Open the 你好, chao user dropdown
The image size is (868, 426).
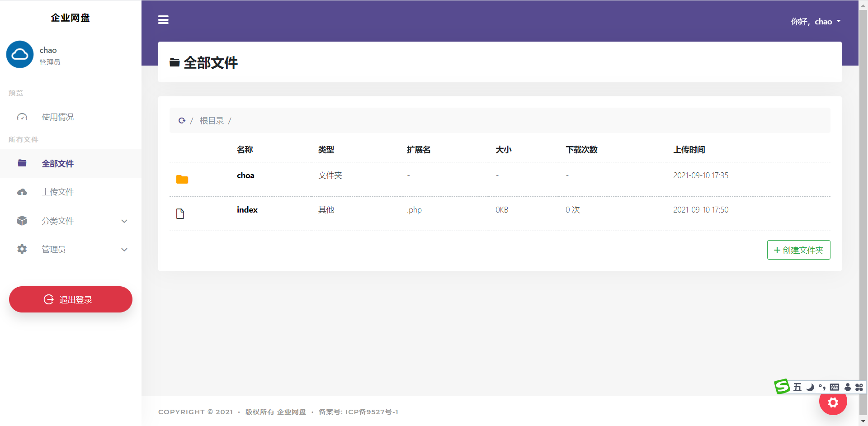pyautogui.click(x=816, y=22)
